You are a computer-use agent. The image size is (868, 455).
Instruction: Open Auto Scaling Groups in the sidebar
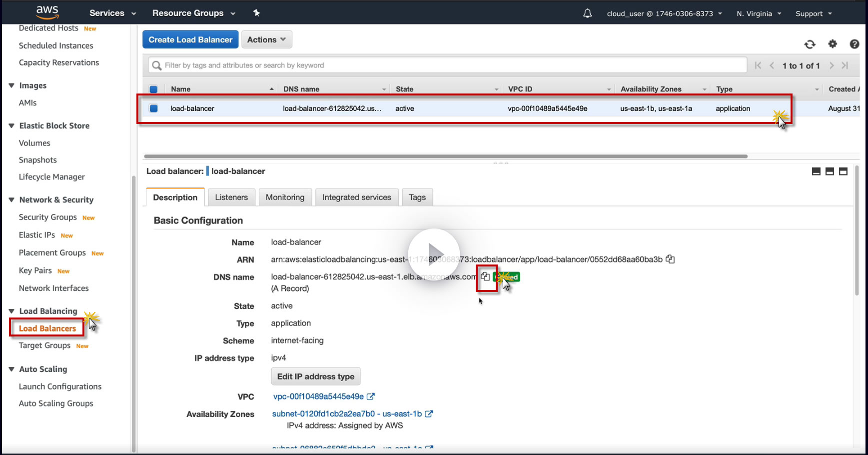coord(56,403)
